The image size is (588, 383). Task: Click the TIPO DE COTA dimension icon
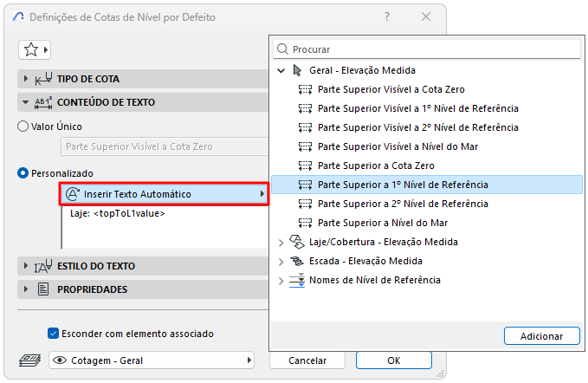click(43, 79)
